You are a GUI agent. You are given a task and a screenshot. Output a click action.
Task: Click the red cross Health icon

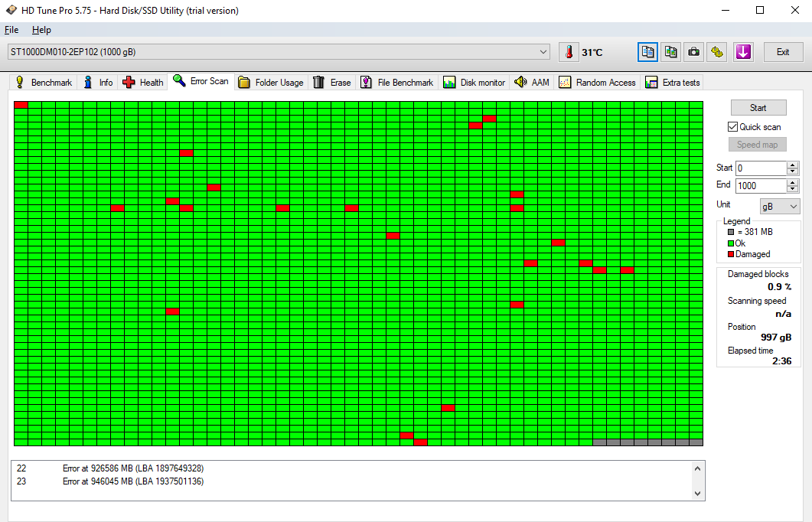[x=129, y=82]
